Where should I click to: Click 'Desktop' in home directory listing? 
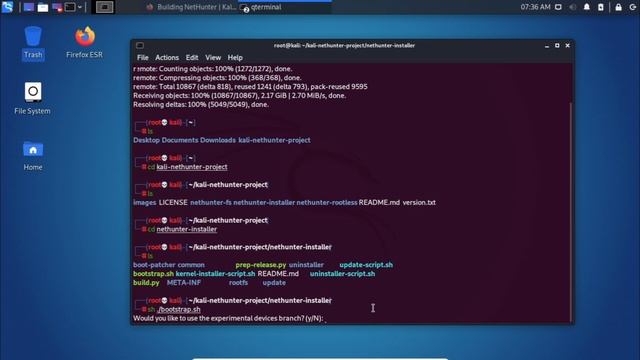[x=146, y=140]
